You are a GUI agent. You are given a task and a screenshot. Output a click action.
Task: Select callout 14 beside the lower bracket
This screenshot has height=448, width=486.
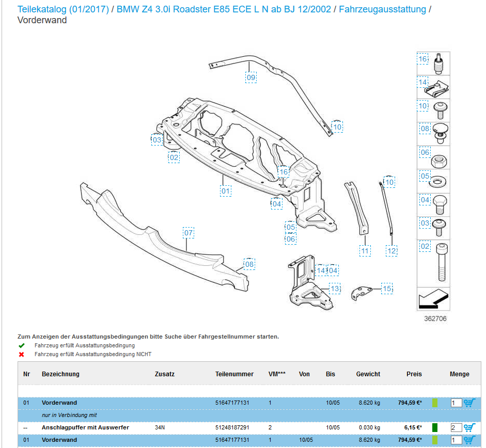(x=321, y=270)
